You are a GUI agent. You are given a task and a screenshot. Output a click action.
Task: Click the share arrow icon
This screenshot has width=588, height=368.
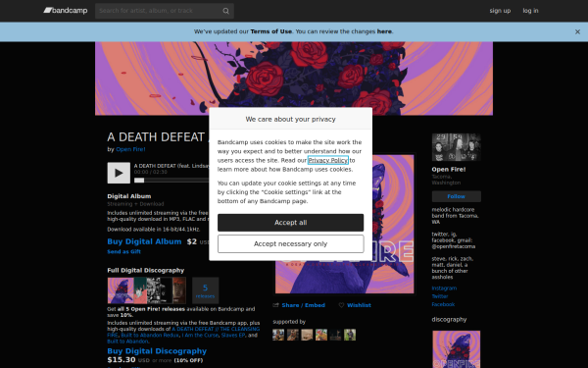[x=276, y=305]
